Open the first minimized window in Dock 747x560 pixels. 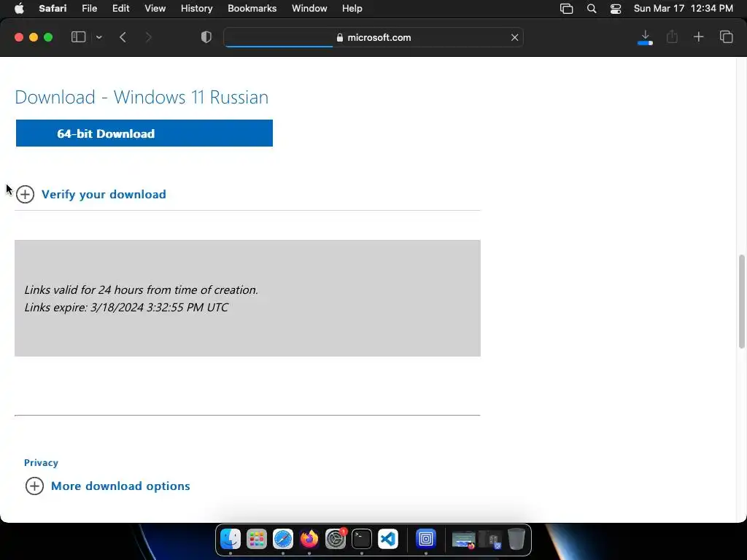(x=463, y=540)
